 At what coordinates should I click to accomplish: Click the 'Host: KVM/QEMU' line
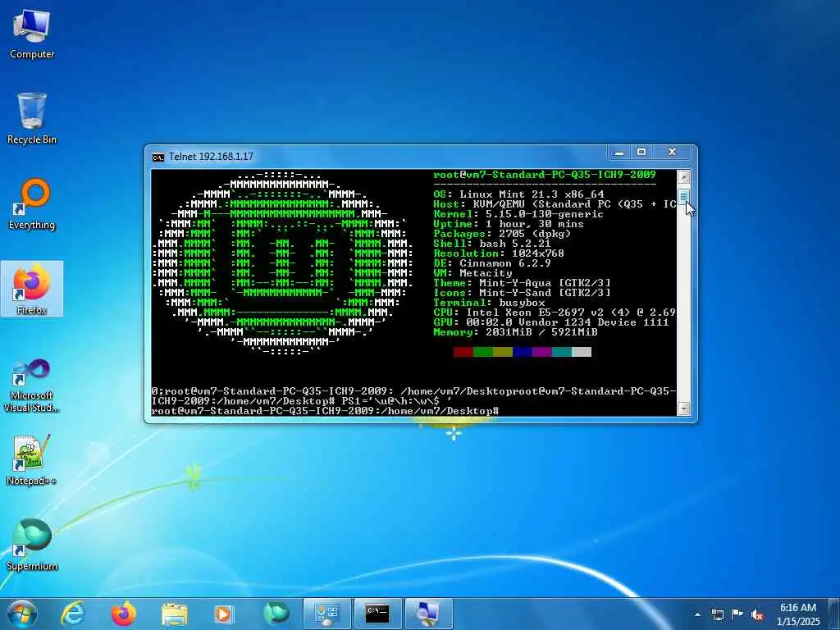pyautogui.click(x=555, y=204)
